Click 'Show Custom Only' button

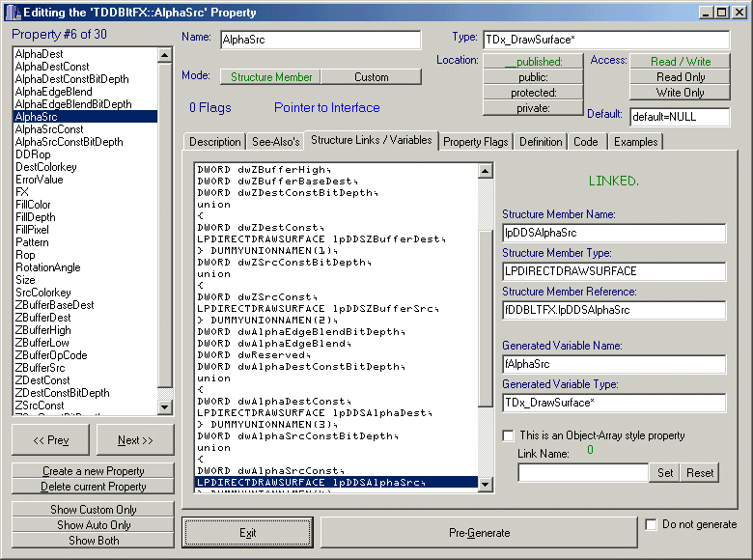click(x=93, y=509)
